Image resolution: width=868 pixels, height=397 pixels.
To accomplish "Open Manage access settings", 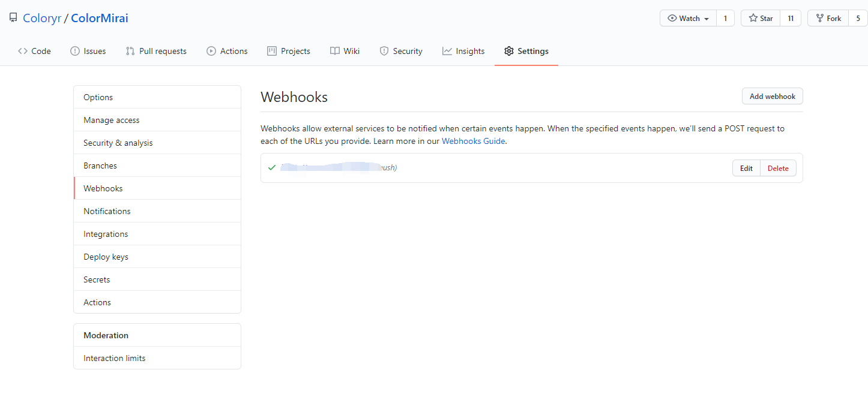I will 157,120.
